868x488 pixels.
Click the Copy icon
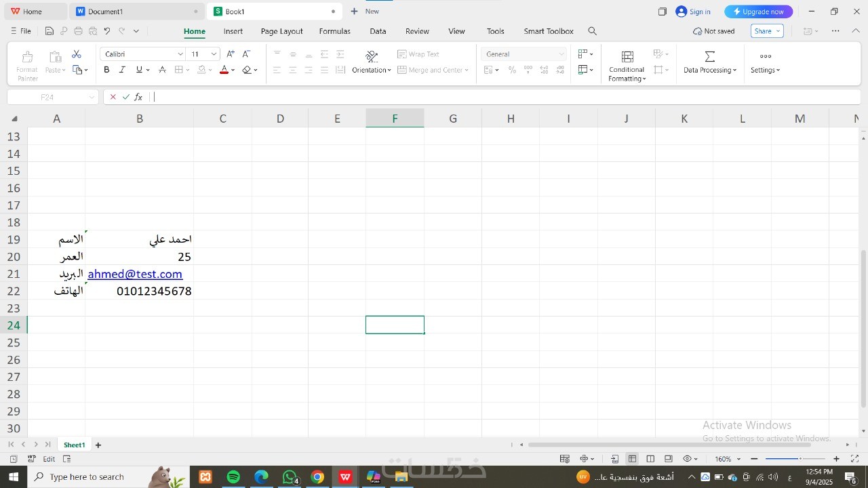(78, 70)
